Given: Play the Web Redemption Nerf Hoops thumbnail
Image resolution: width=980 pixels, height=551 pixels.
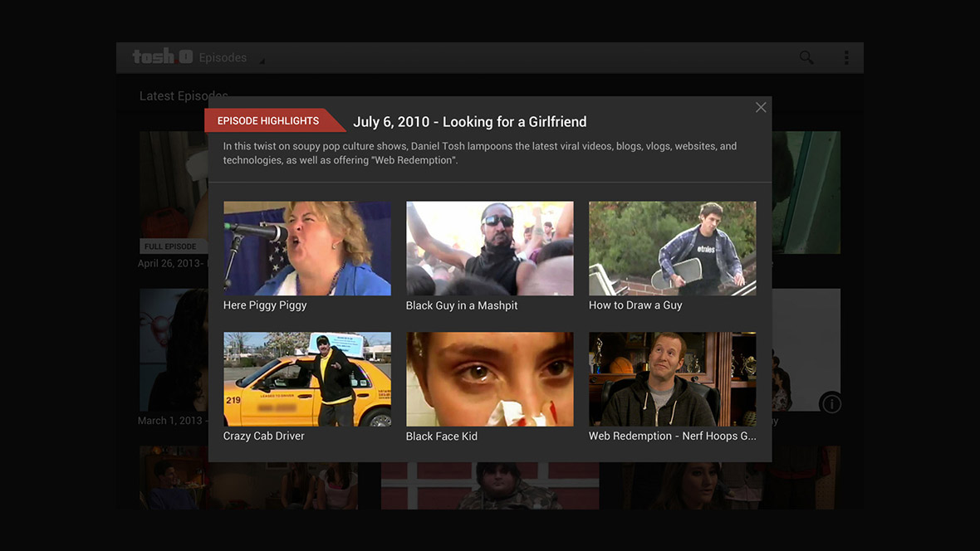Looking at the screenshot, I should coord(672,379).
